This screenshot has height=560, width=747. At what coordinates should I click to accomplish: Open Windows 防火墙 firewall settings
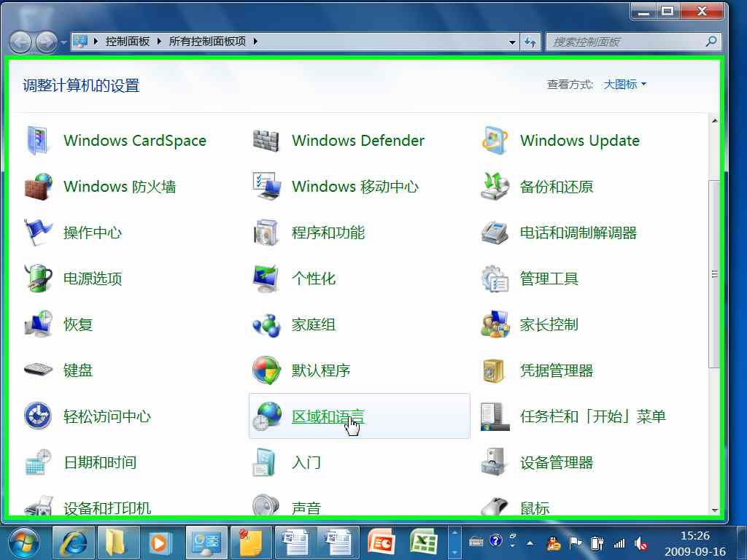tap(100, 186)
